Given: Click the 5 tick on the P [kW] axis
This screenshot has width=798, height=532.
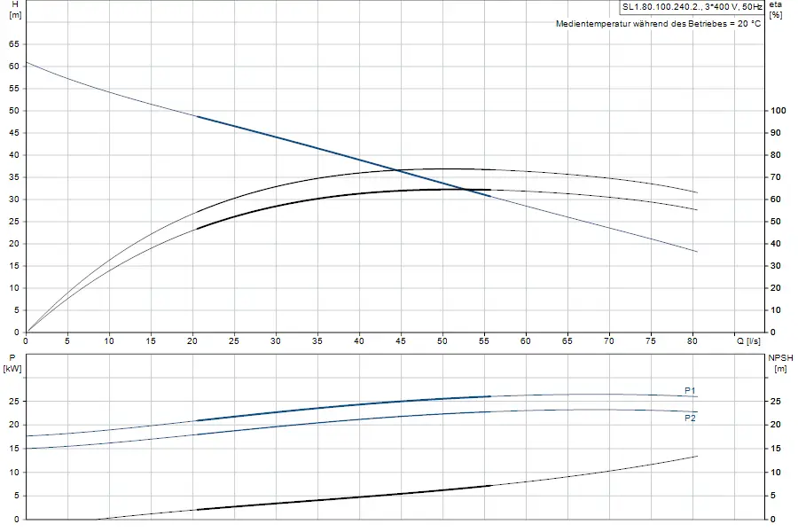Looking at the screenshot, I should coord(16,496).
